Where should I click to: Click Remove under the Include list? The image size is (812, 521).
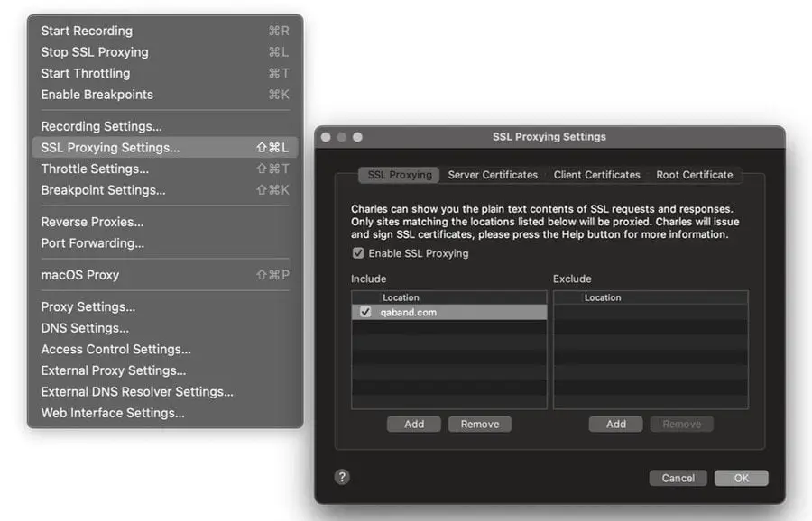[x=480, y=424]
